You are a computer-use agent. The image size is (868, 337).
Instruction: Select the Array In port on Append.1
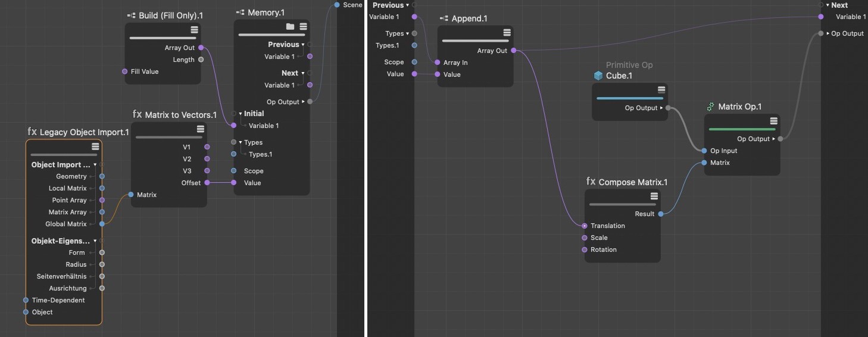[438, 63]
